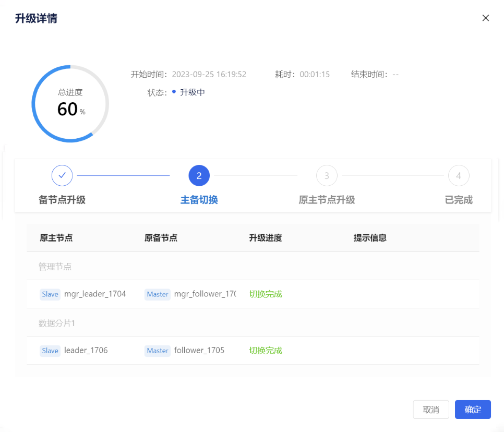Click the 管理节点 group row
This screenshot has height=432, width=504.
pyautogui.click(x=253, y=266)
